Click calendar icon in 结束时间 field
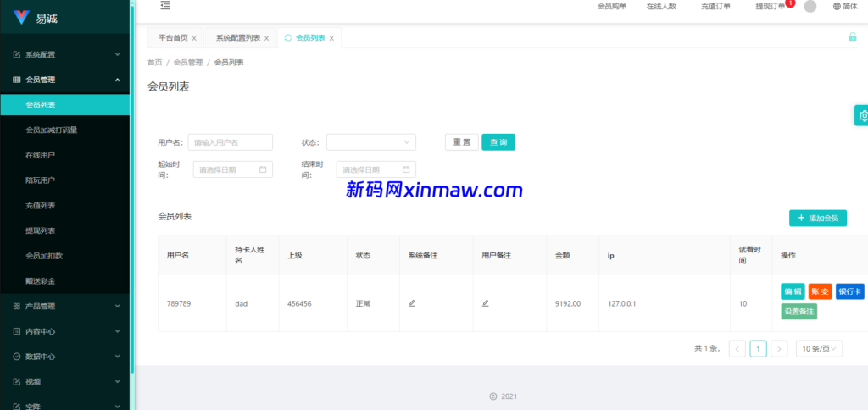The width and height of the screenshot is (868, 410). pyautogui.click(x=406, y=169)
